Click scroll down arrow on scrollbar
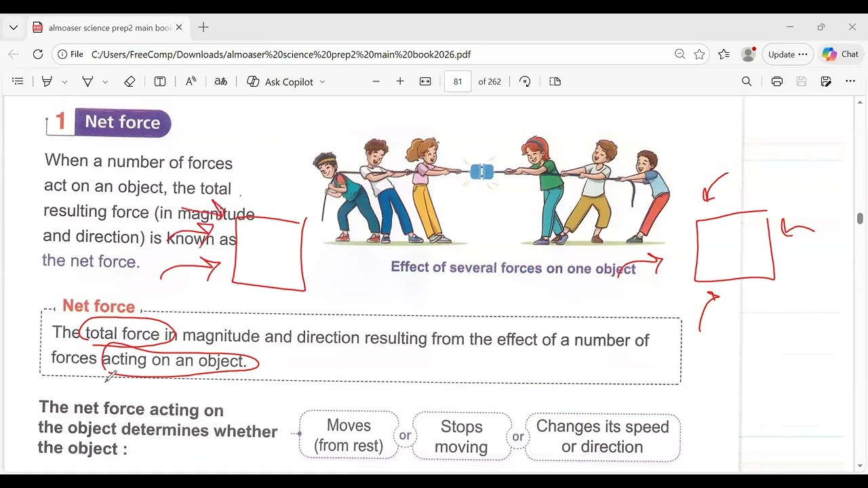 pos(861,466)
